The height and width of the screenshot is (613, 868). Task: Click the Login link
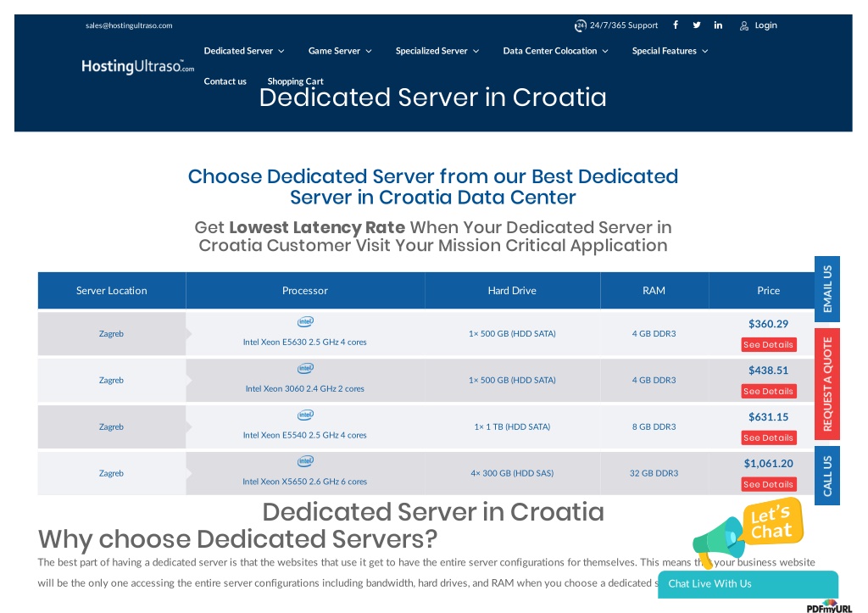click(x=766, y=25)
